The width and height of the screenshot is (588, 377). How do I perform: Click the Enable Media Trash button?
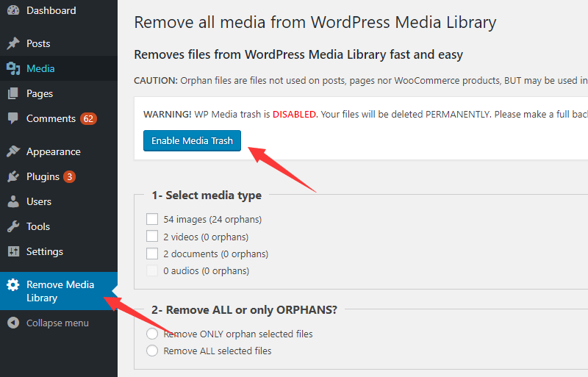point(192,140)
